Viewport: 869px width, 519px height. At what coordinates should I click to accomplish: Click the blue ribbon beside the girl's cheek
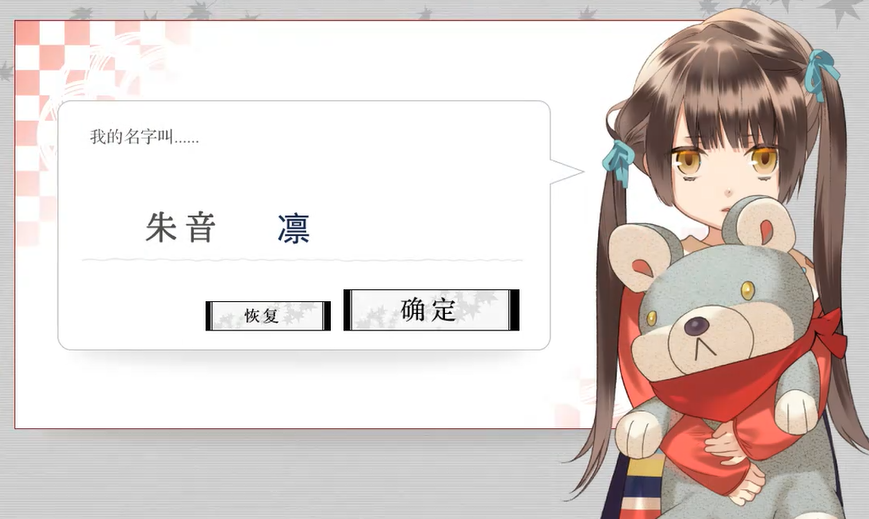tap(618, 162)
